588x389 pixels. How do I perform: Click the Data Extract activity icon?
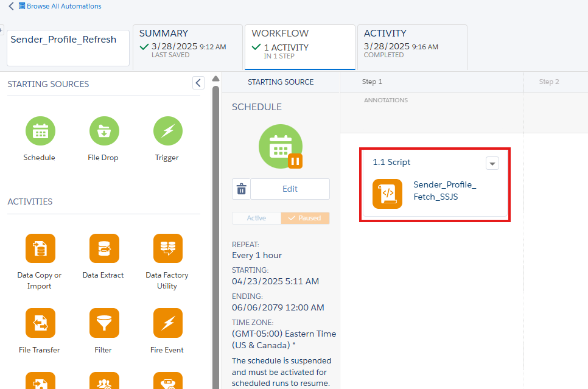[103, 248]
